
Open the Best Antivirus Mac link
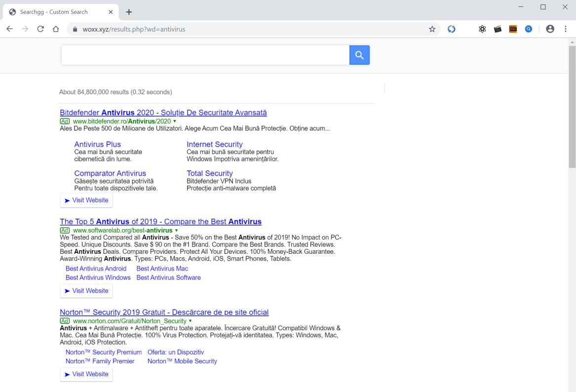coord(162,269)
